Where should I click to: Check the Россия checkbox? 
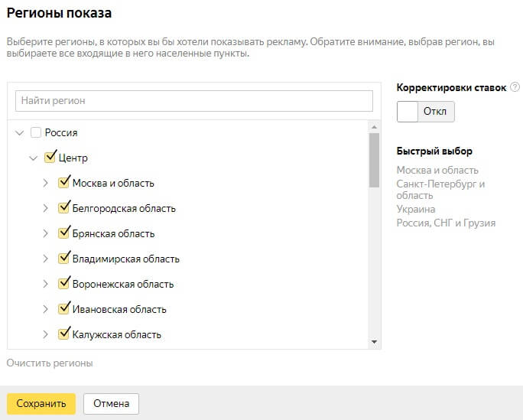pos(36,132)
